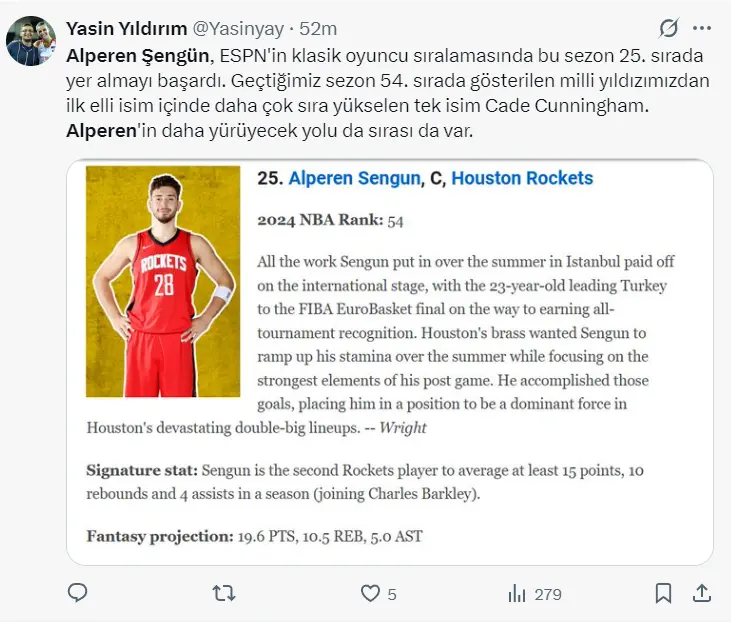
Task: Open Grok explain icon on tweet
Action: pos(669,28)
